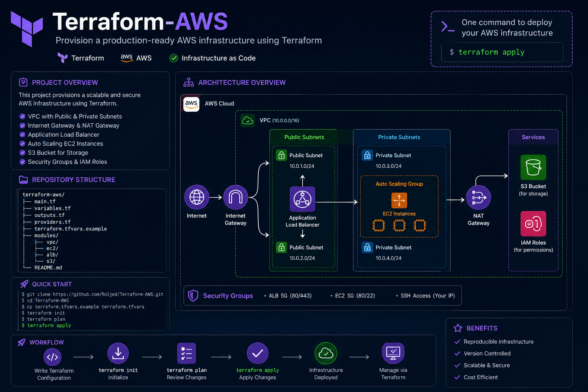Click the lock icon for Public Subnet 10.0.1.0/24
The width and height of the screenshot is (588, 392).
281,155
